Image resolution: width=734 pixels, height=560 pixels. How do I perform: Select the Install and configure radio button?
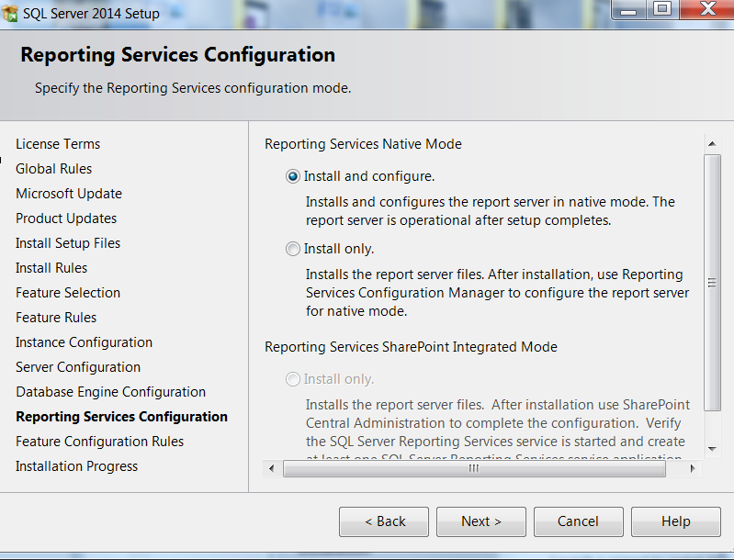tap(293, 176)
